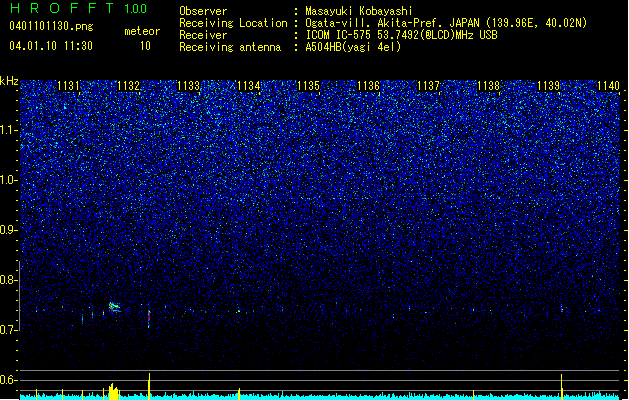The image size is (629, 400).
Task: Click the 1138 time marker
Action: 488,85
